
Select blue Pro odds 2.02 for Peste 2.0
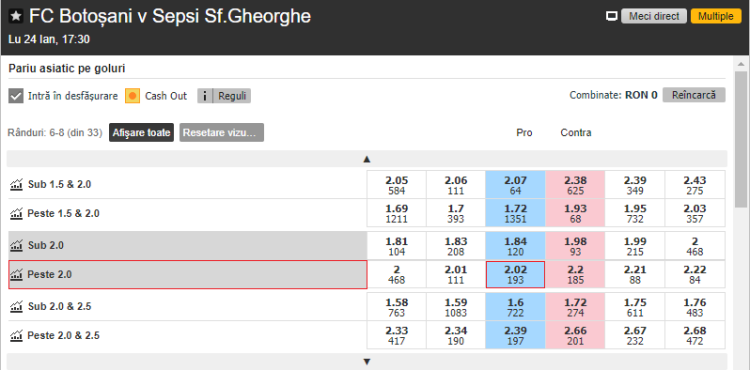tap(515, 274)
